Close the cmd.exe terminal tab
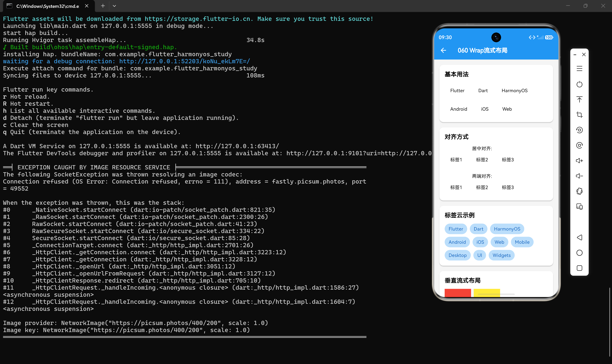This screenshot has height=364, width=612. pos(87,6)
